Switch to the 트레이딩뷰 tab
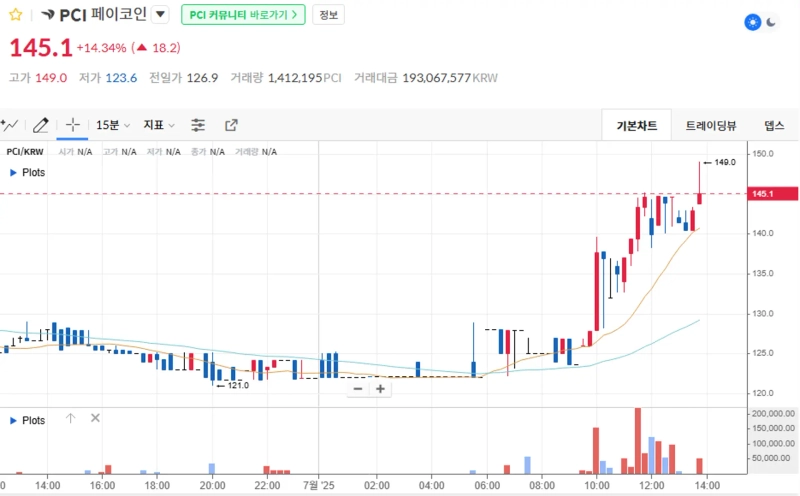Viewport: 800px width, 496px height. click(710, 125)
